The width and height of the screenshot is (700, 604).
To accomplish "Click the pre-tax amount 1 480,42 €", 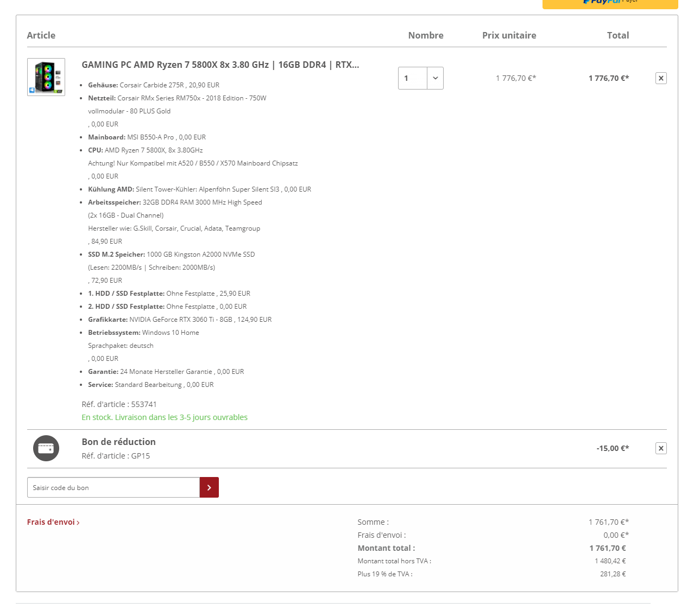I will tap(610, 561).
